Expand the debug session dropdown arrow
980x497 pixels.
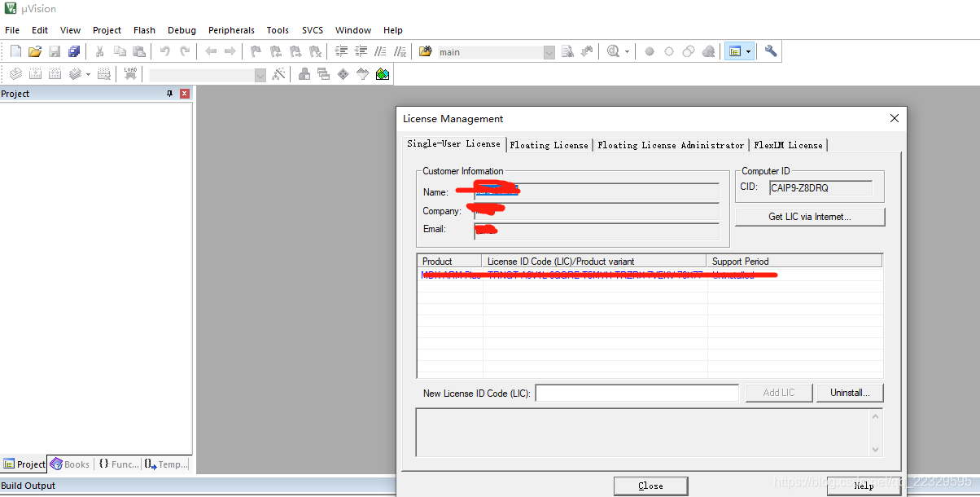click(x=628, y=51)
